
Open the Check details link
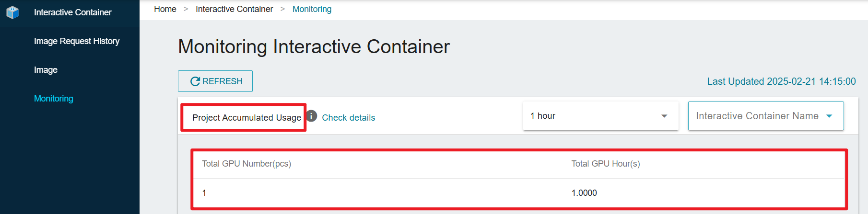(349, 118)
